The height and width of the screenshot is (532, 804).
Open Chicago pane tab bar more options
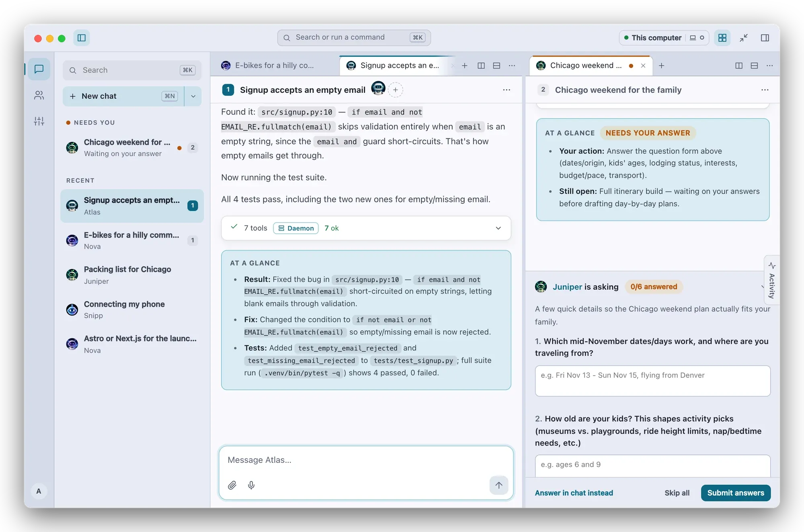[x=770, y=65]
